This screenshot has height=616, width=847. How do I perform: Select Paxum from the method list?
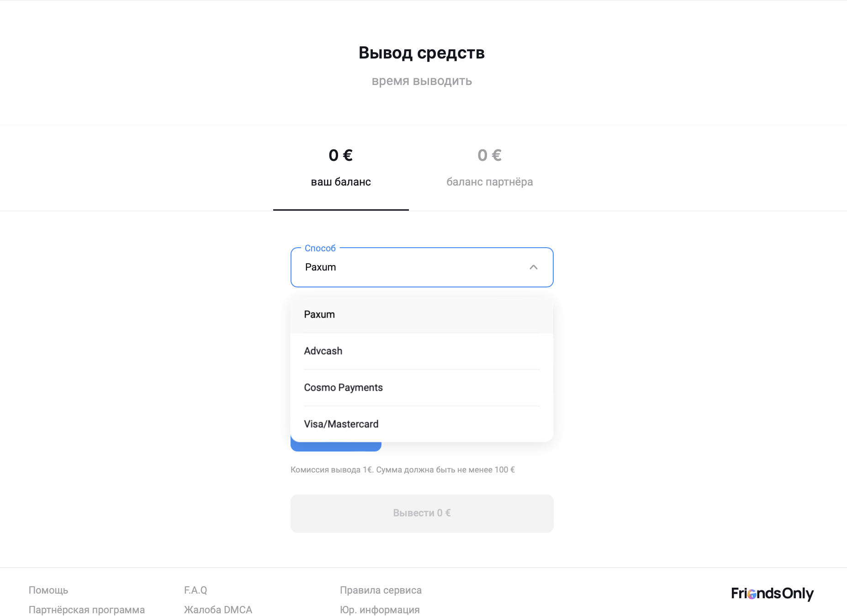(319, 314)
